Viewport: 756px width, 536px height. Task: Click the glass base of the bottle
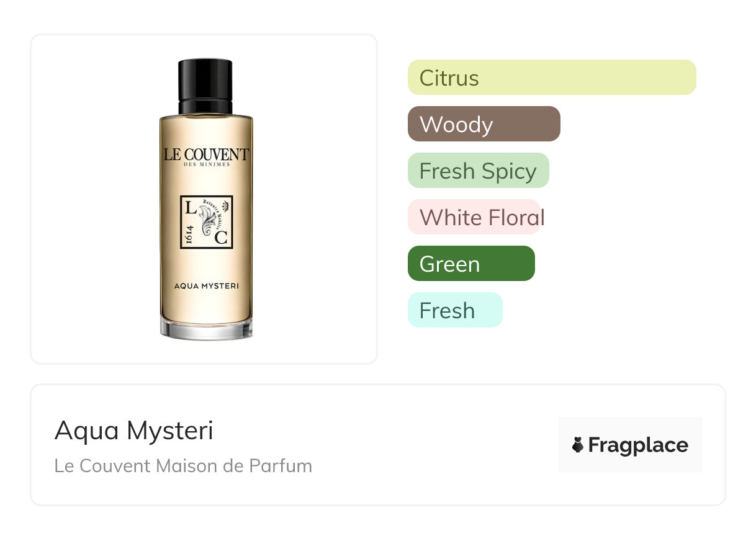tap(206, 328)
